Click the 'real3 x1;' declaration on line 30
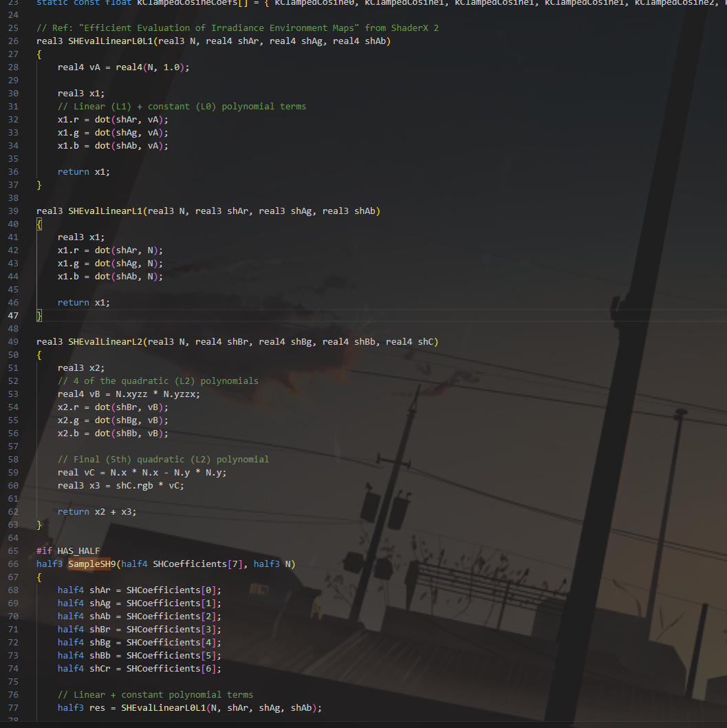Image resolution: width=727 pixels, height=728 pixels. [81, 94]
